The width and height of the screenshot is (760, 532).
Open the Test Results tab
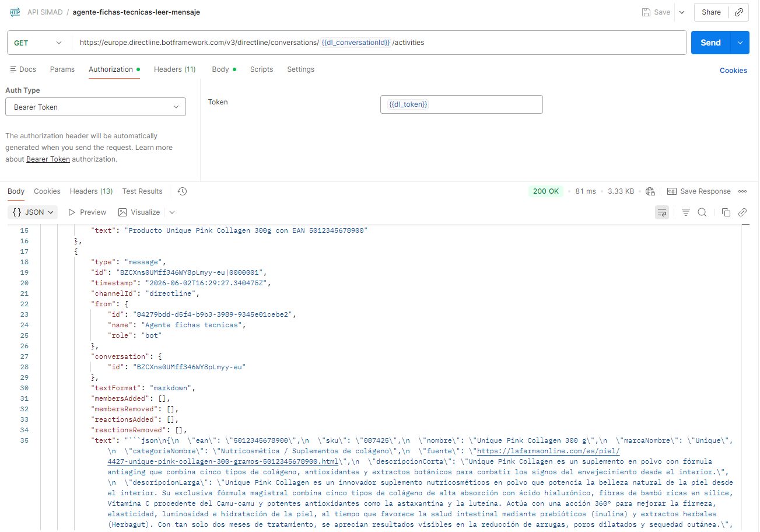click(x=142, y=191)
